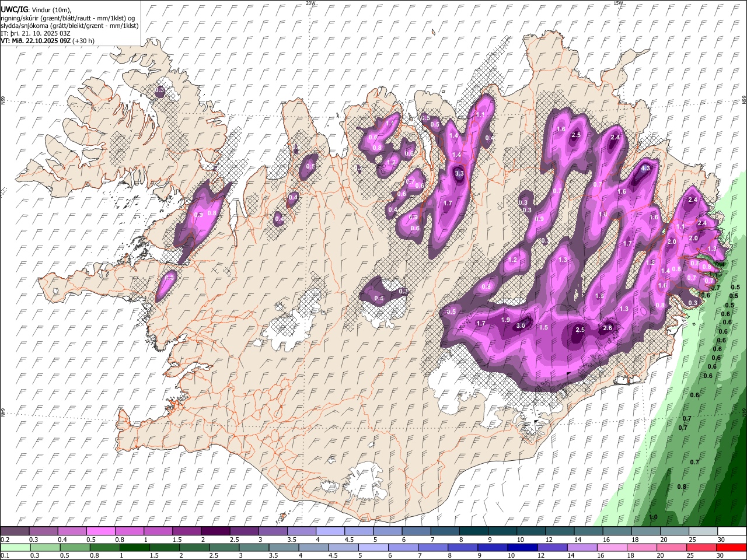Click the 'IT: þri. 21. 10. 2025 03Z' line

36,33
